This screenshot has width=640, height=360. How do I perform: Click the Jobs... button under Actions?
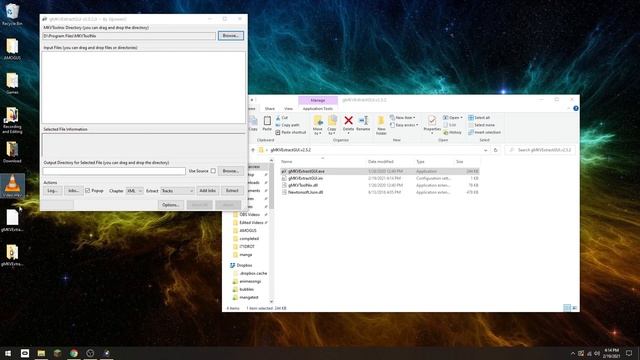[x=73, y=191]
